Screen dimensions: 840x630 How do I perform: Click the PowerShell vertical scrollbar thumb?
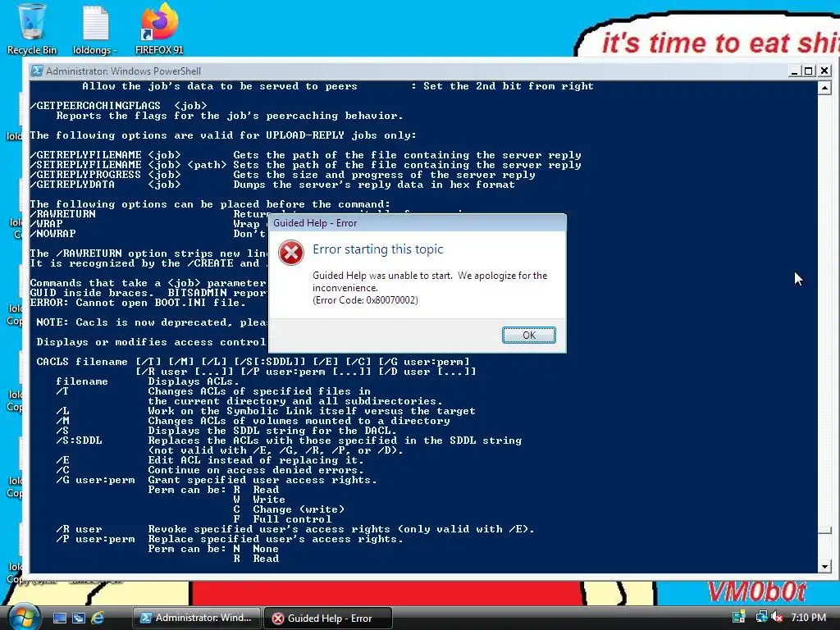[824, 531]
